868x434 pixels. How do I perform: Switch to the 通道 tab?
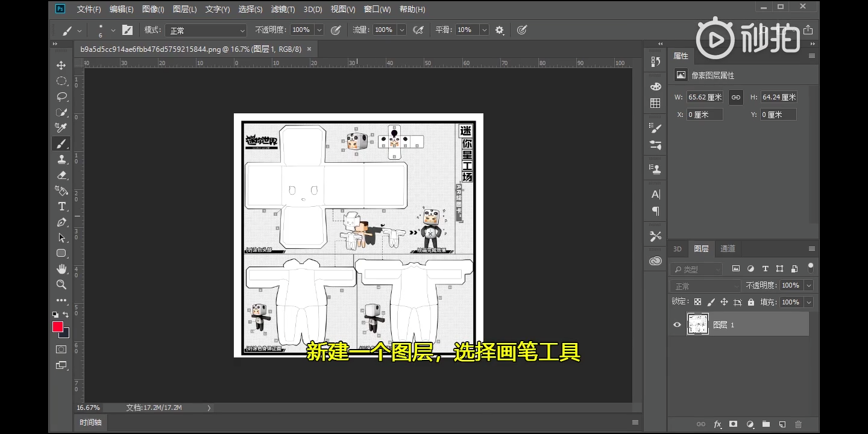point(728,249)
